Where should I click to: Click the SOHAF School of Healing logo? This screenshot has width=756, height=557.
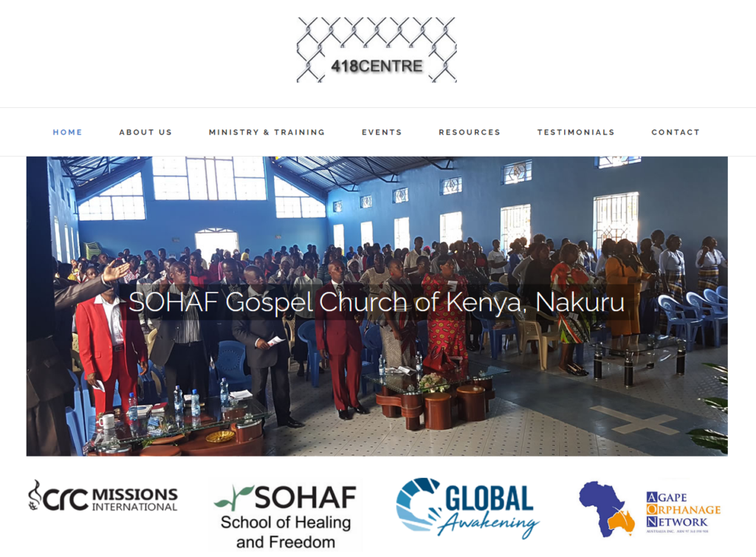[x=286, y=516]
